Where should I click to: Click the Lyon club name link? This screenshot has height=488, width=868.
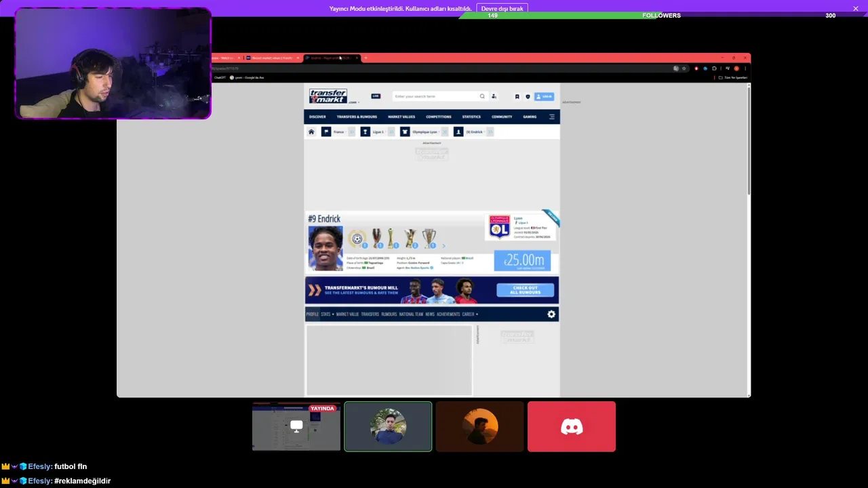tap(518, 218)
